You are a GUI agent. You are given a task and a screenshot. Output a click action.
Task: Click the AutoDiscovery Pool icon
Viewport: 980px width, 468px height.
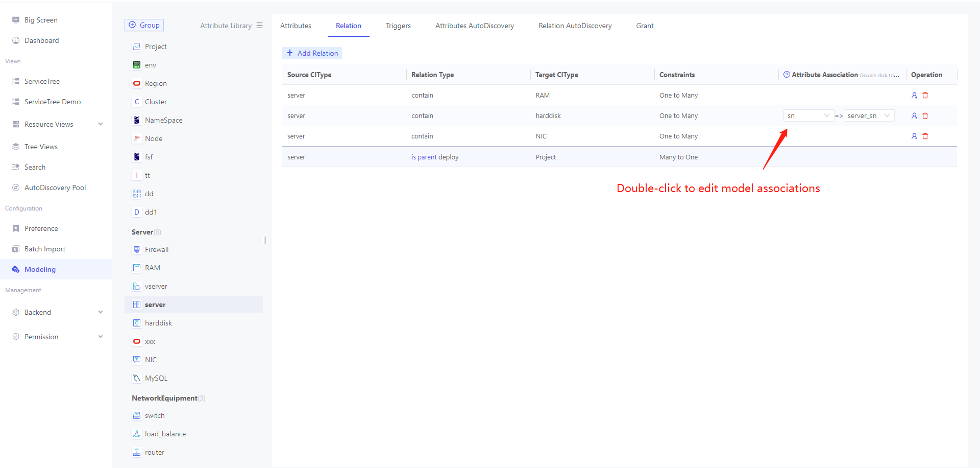[x=16, y=188]
